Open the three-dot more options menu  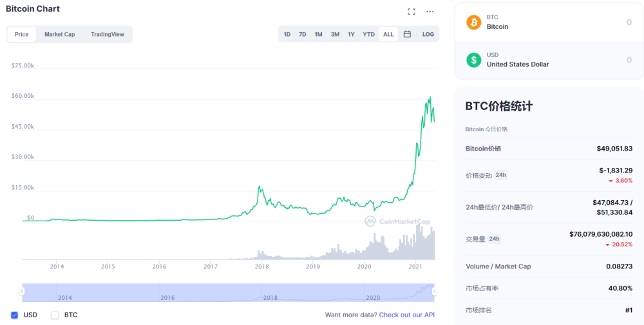click(x=430, y=12)
